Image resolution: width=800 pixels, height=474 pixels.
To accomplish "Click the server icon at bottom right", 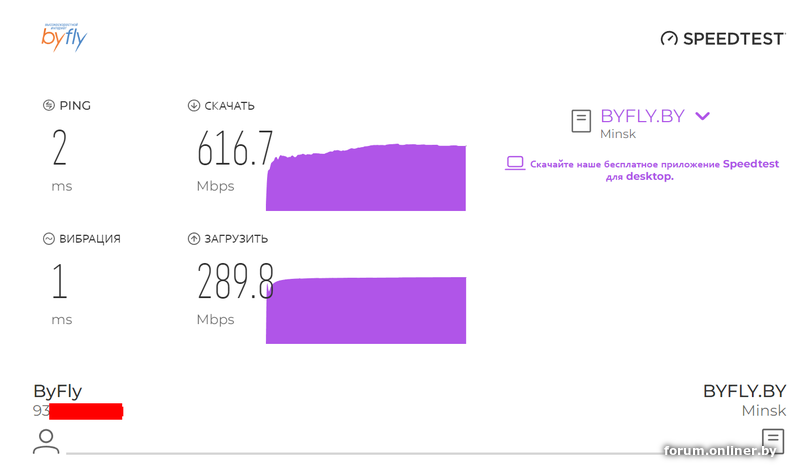I will click(773, 441).
